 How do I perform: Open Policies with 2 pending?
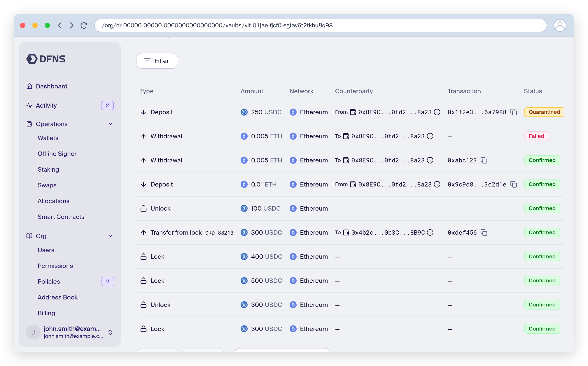pos(49,282)
